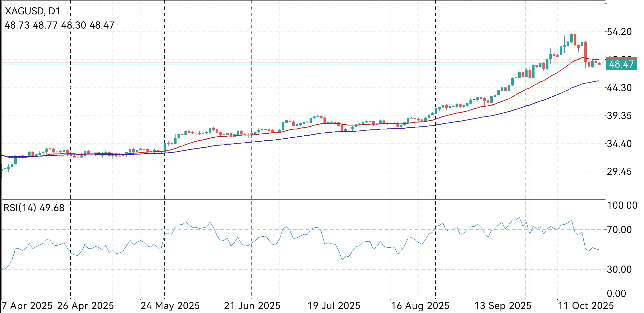Viewport: 644px width, 313px height.
Task: Click the 19 Jul 2025 date label
Action: pos(334,306)
